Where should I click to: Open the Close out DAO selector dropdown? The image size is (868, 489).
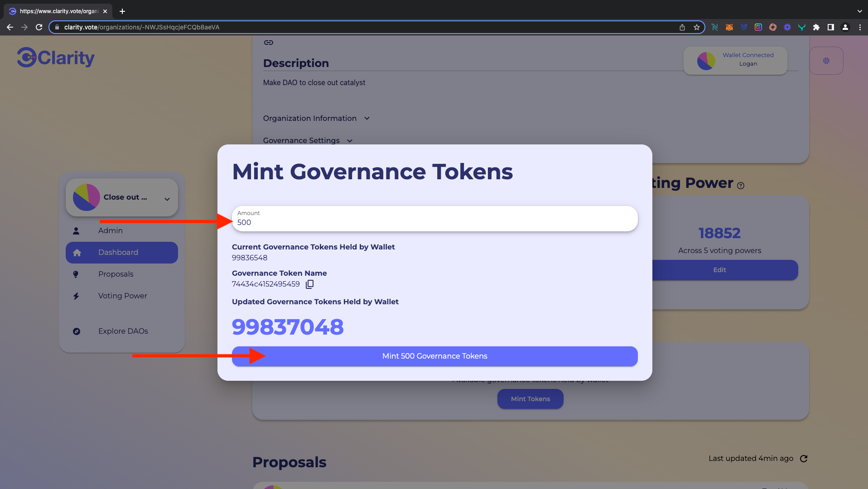[122, 197]
